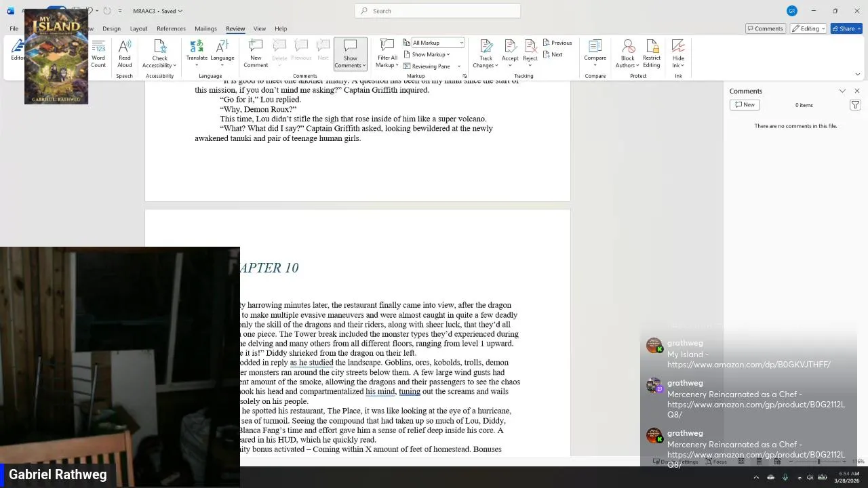Start Read Aloud speech
This screenshot has height=488, width=868.
coord(125,53)
